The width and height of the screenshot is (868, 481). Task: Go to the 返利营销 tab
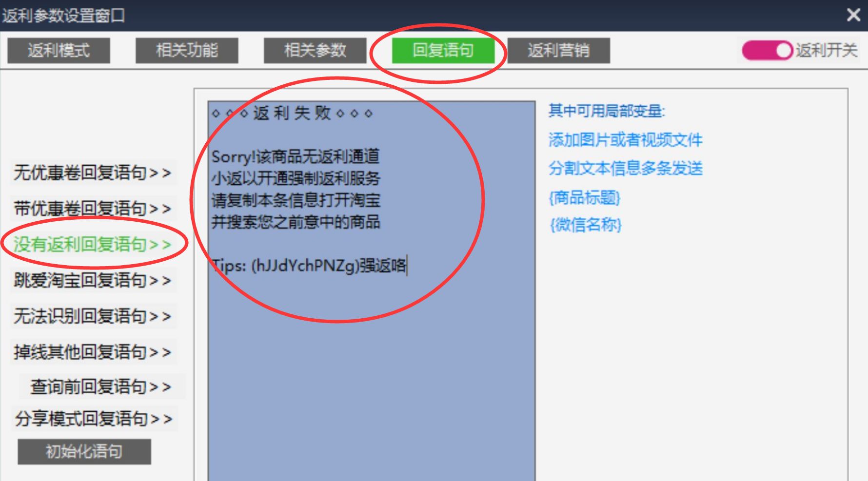point(559,50)
